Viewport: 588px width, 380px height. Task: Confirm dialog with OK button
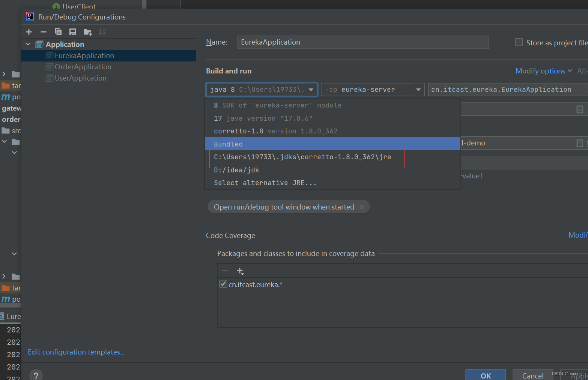(x=486, y=375)
